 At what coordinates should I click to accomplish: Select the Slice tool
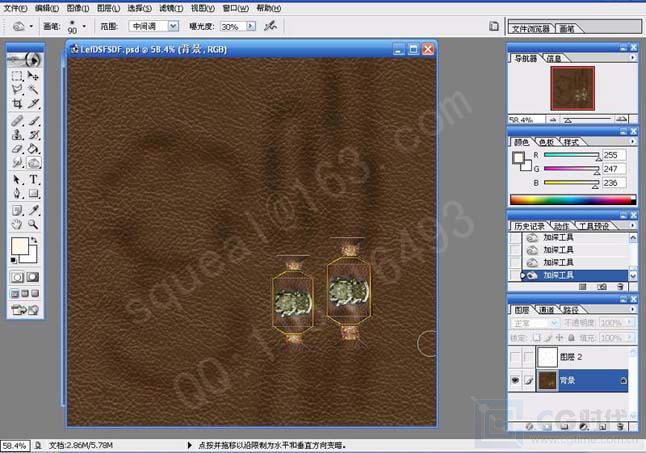(33, 103)
